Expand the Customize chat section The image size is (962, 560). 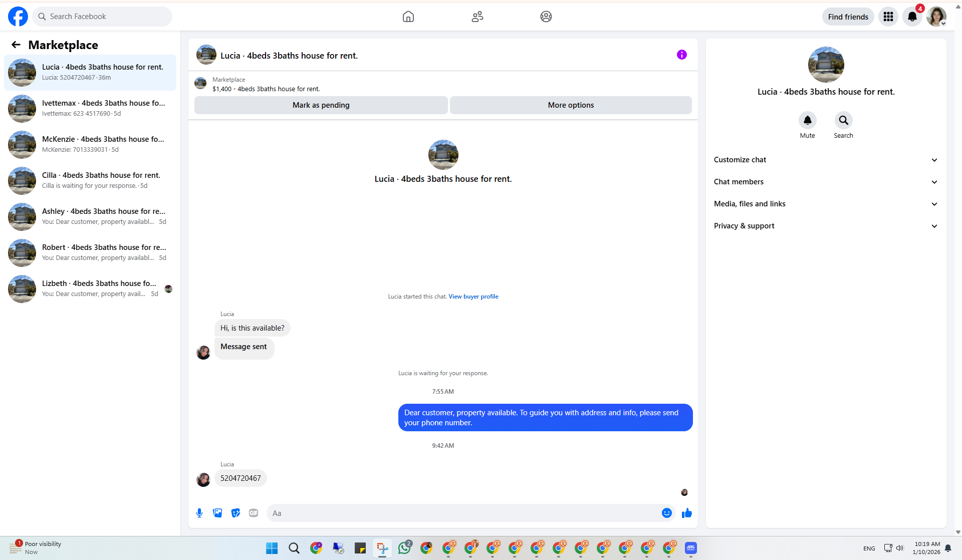(826, 160)
